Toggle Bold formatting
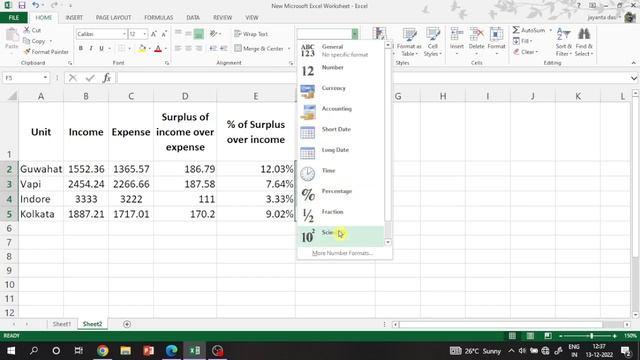 point(81,49)
